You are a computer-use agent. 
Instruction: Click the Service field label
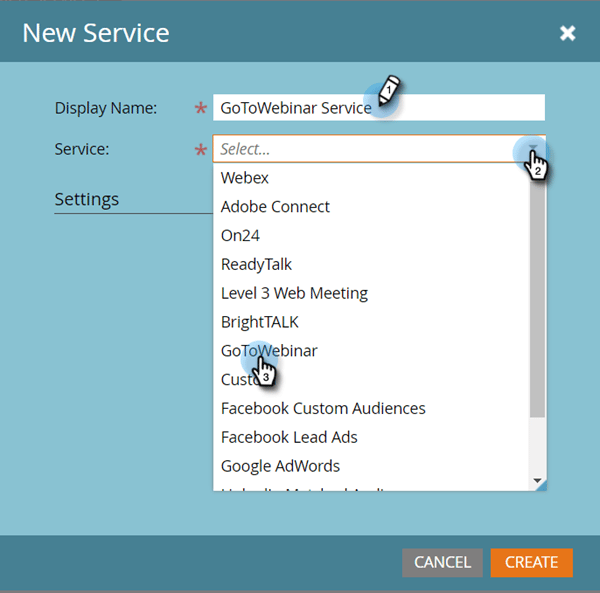82,149
